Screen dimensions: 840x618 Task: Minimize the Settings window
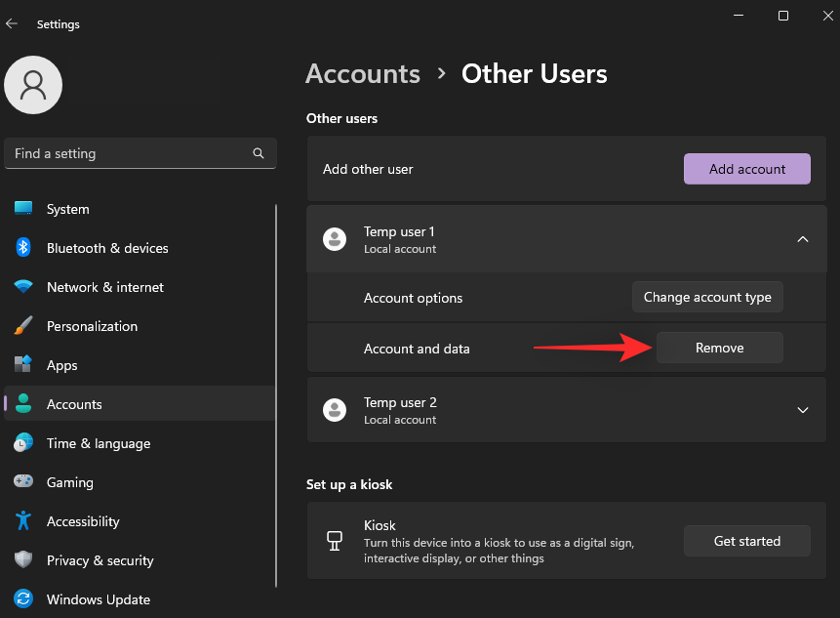739,16
